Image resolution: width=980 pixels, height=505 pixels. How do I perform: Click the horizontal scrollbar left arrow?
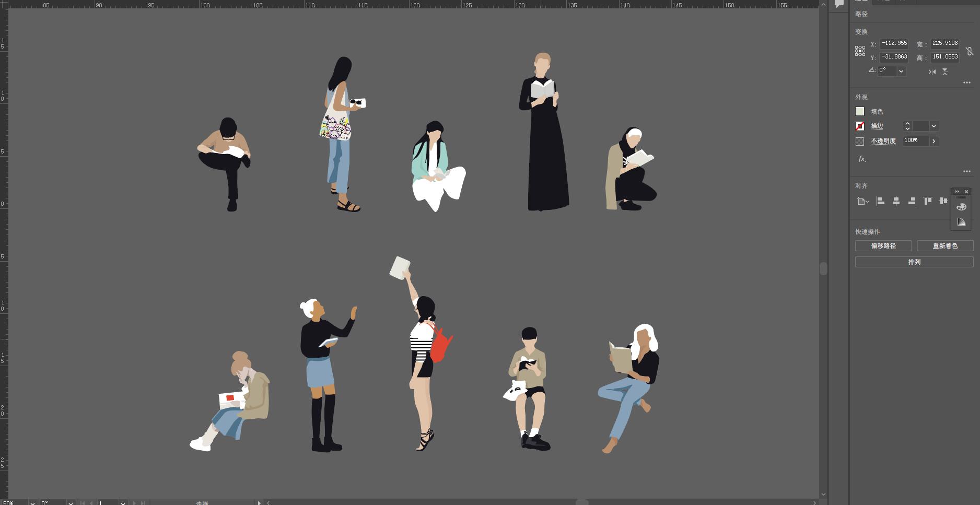click(269, 502)
